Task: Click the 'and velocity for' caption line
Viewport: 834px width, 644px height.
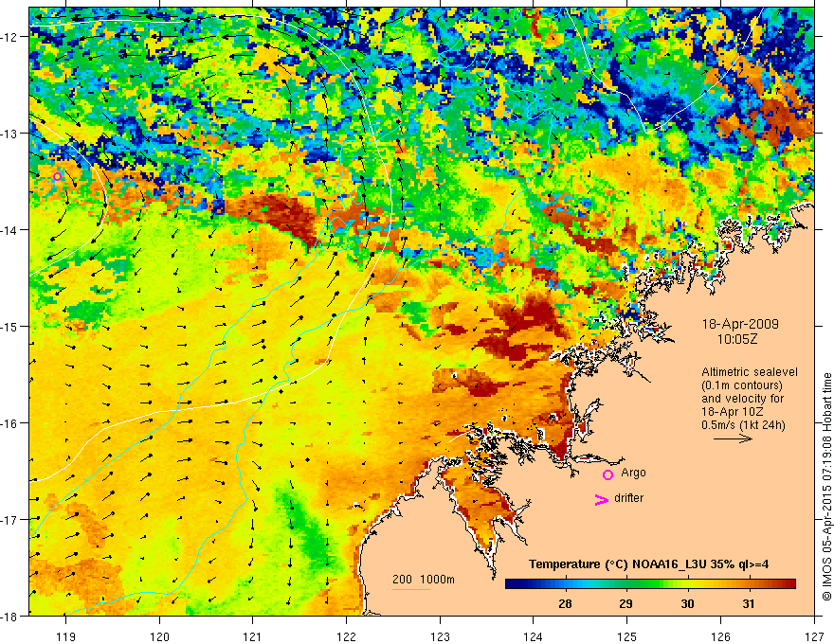Action: [742, 399]
